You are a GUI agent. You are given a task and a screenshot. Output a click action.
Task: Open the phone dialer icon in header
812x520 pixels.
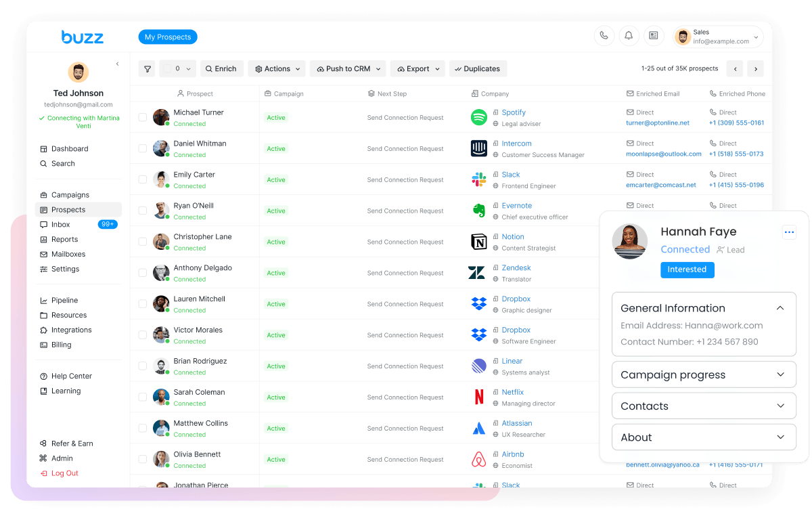[x=604, y=36]
